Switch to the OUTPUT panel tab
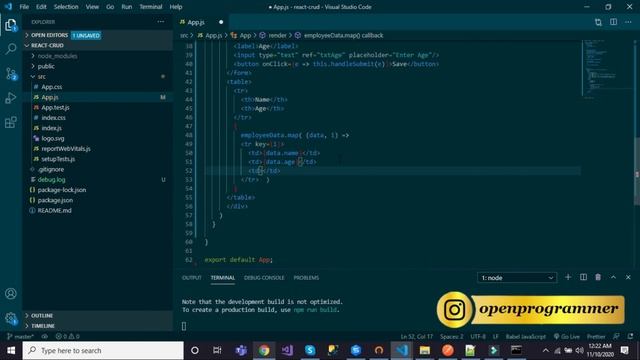The height and width of the screenshot is (360, 640). pos(191,278)
